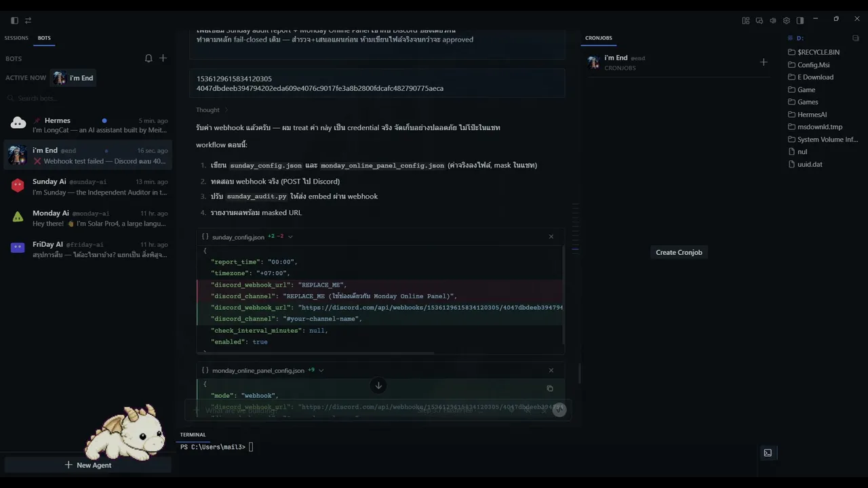Click the Monday Ai green triangle avatar
Image resolution: width=868 pixels, height=488 pixels.
(18, 216)
